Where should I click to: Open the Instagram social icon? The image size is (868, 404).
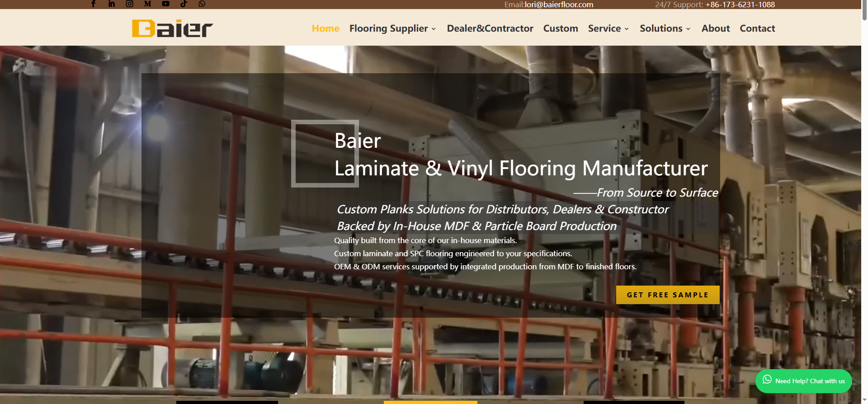(x=130, y=4)
